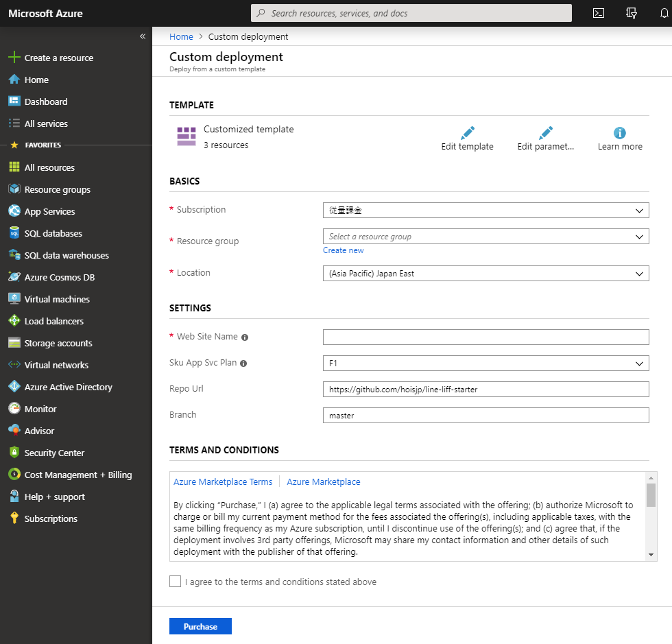Open App Services globe icon
Image resolution: width=672 pixels, height=644 pixels.
[x=14, y=211]
